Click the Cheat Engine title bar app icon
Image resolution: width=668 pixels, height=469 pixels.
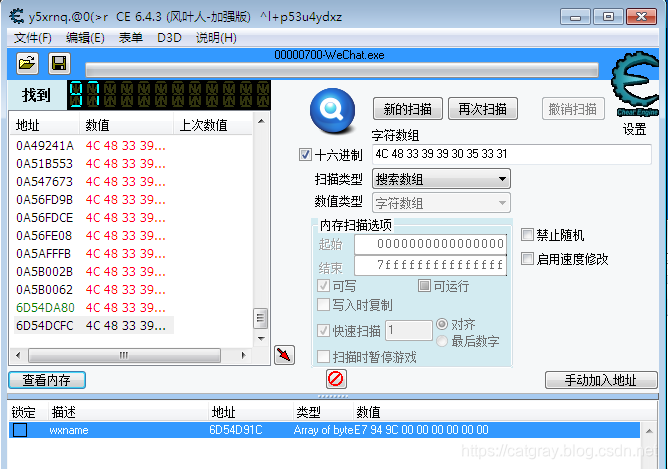click(x=17, y=16)
